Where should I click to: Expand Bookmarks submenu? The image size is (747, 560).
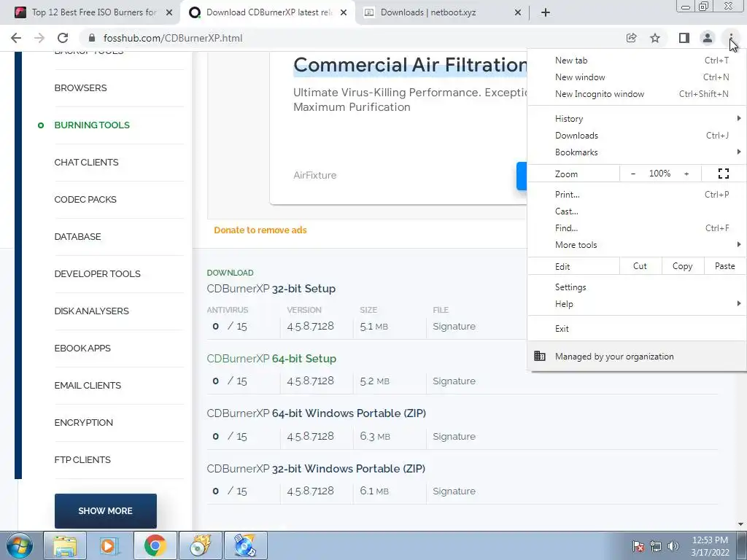636,152
